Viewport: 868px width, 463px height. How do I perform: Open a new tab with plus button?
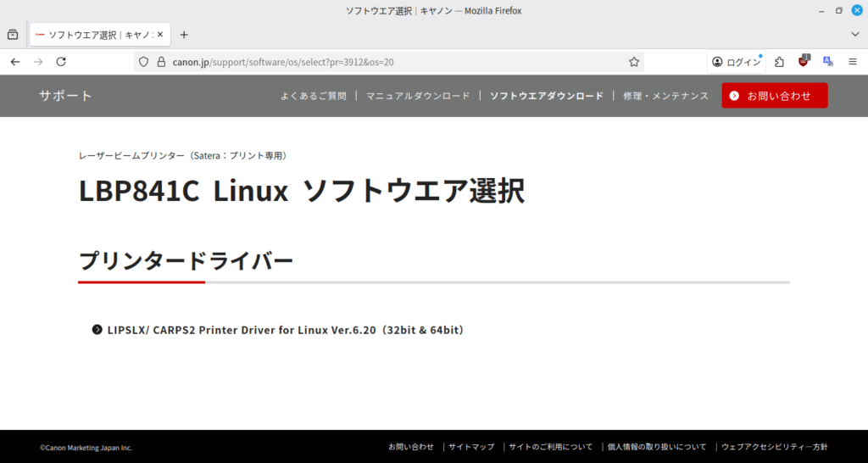(x=184, y=35)
